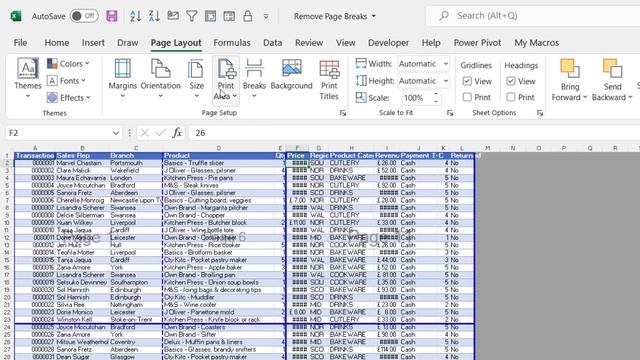This screenshot has width=640, height=360.
Task: Select column M header
Action: click(x=487, y=148)
